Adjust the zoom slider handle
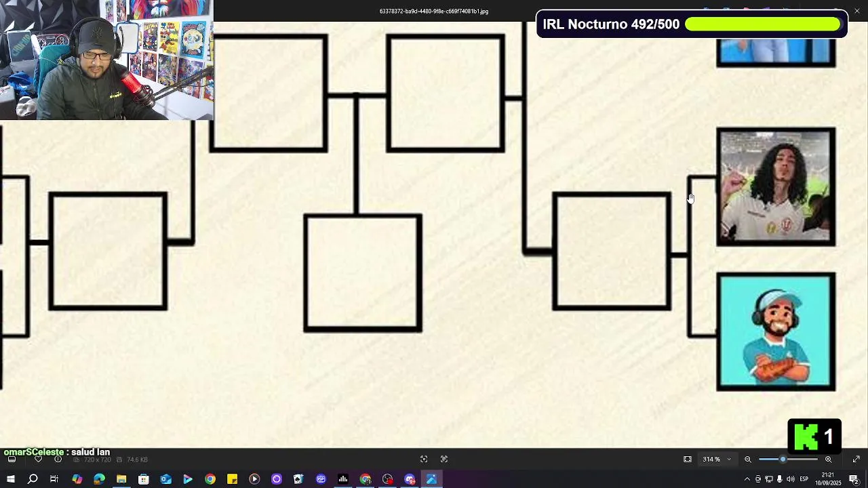The height and width of the screenshot is (488, 868). [783, 460]
